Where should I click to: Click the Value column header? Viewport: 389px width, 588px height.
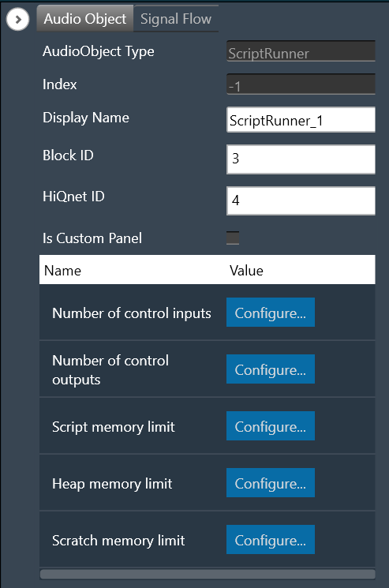tap(246, 271)
